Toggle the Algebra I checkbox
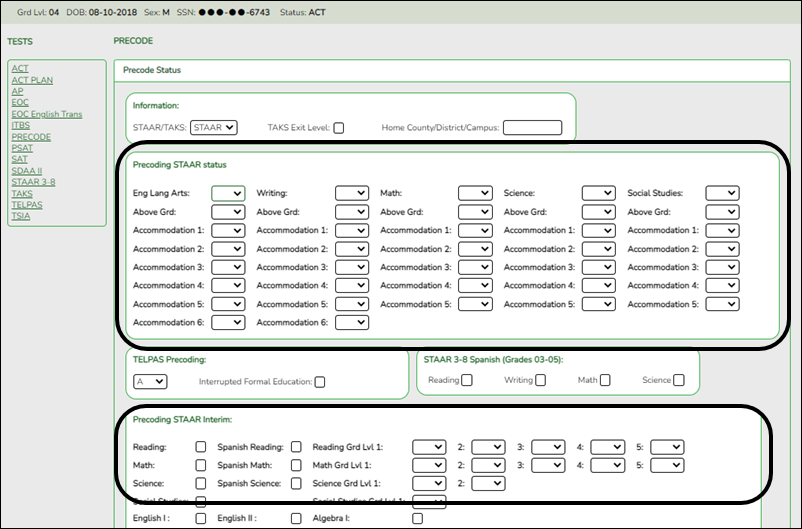Screen dimensions: 802x529 coord(418,519)
